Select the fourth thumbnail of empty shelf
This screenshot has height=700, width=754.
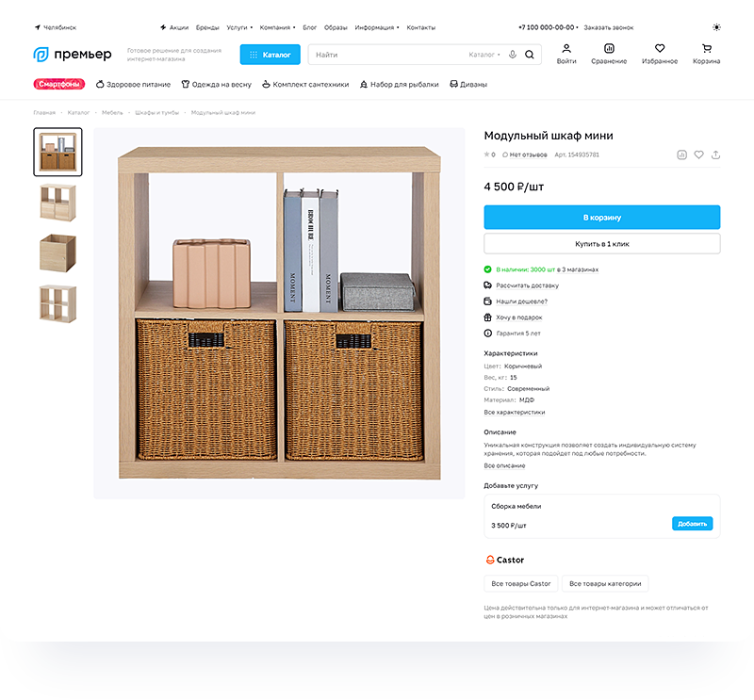tap(57, 304)
